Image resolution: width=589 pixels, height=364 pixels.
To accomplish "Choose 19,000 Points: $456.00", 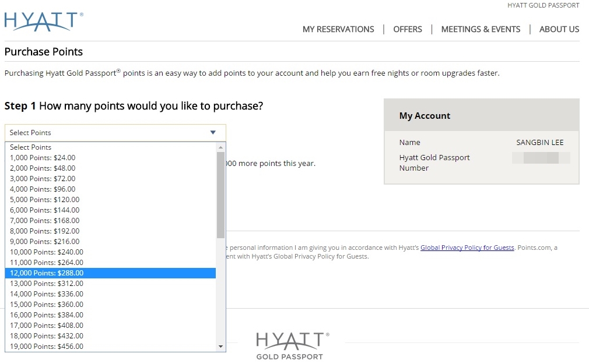I will click(110, 347).
